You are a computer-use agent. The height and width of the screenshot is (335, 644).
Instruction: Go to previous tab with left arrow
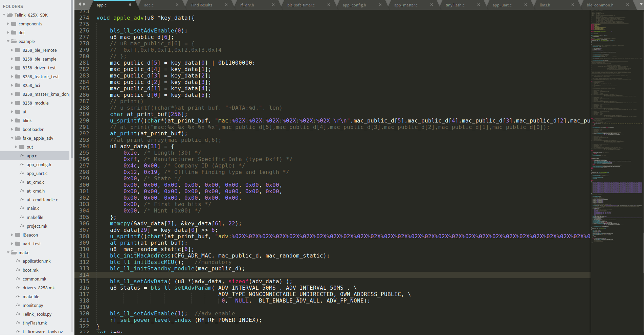[80, 4]
